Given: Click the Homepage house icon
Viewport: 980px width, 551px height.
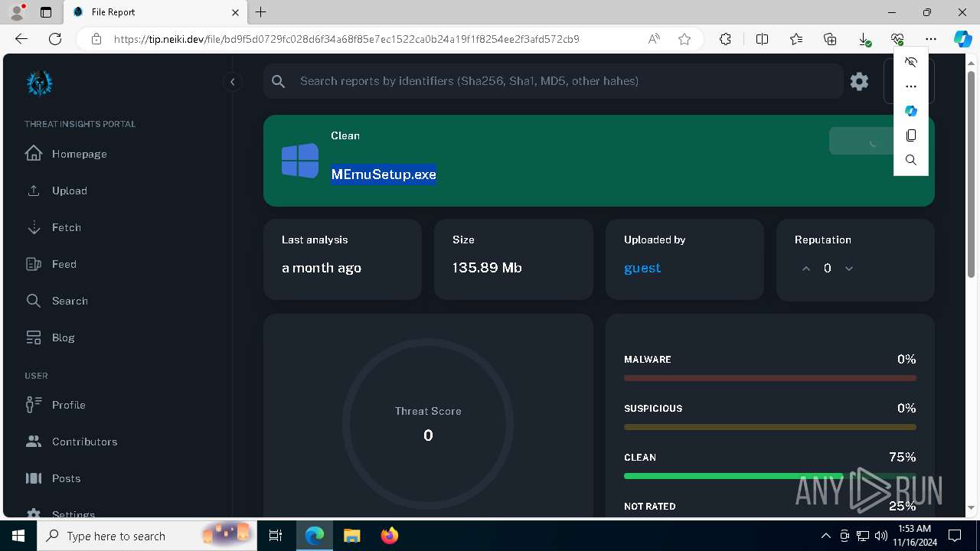Looking at the screenshot, I should point(34,153).
